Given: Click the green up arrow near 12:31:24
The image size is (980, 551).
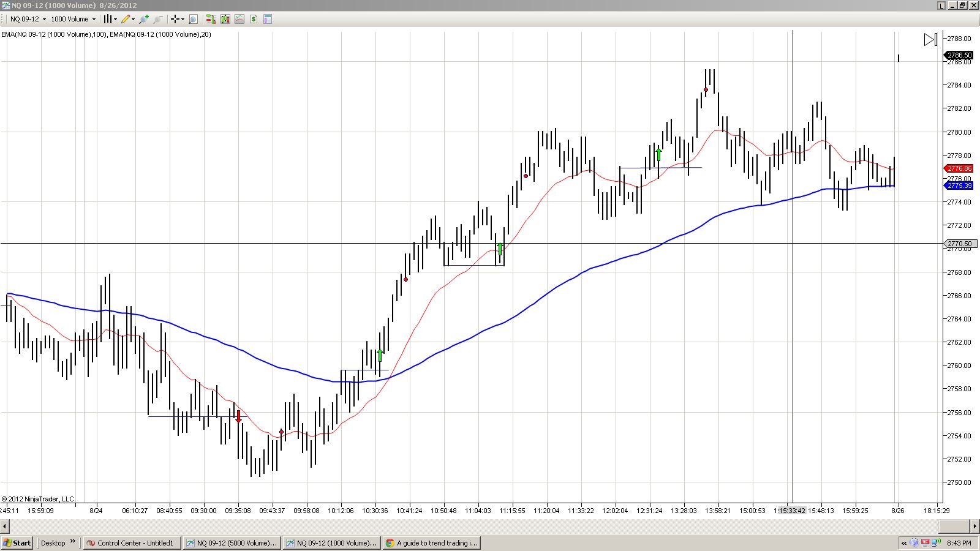Looking at the screenshot, I should point(659,154).
